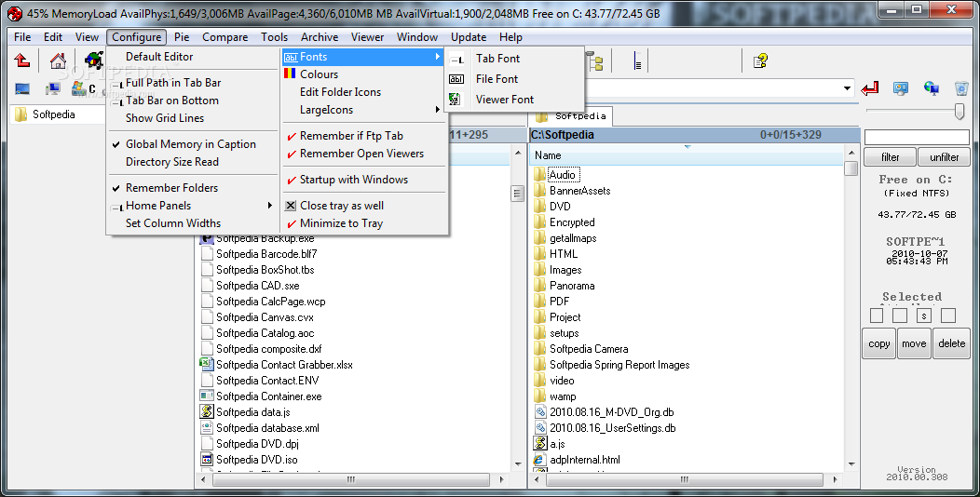Image resolution: width=980 pixels, height=497 pixels.
Task: Toggle Startup with Windows option
Action: [x=354, y=180]
